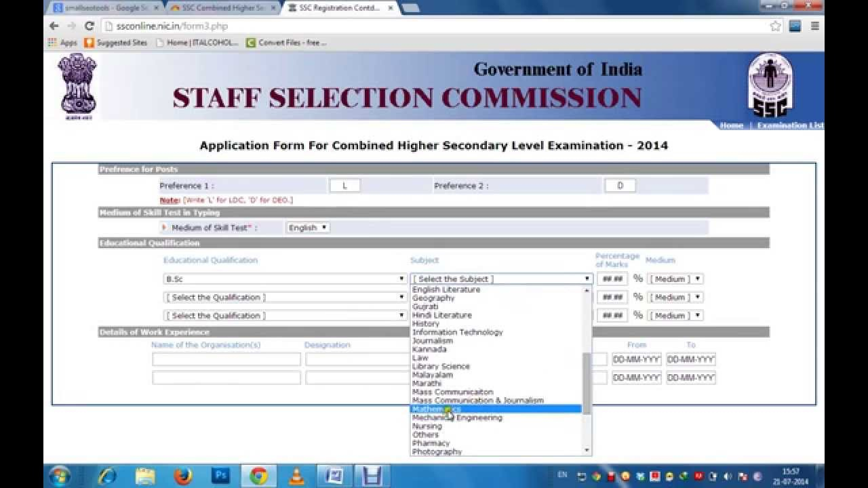Screen dimensions: 868x488
Task: Collapse the Select the Subject dropdown
Action: point(501,279)
